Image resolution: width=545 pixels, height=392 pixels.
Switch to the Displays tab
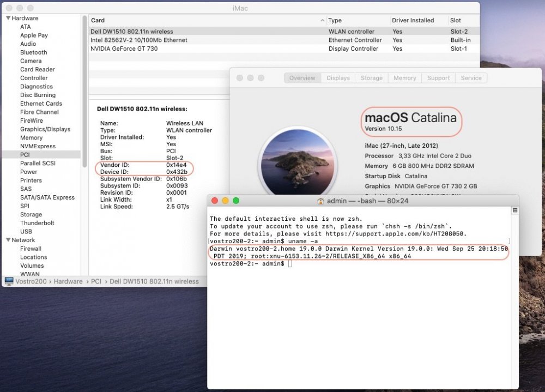click(x=338, y=78)
